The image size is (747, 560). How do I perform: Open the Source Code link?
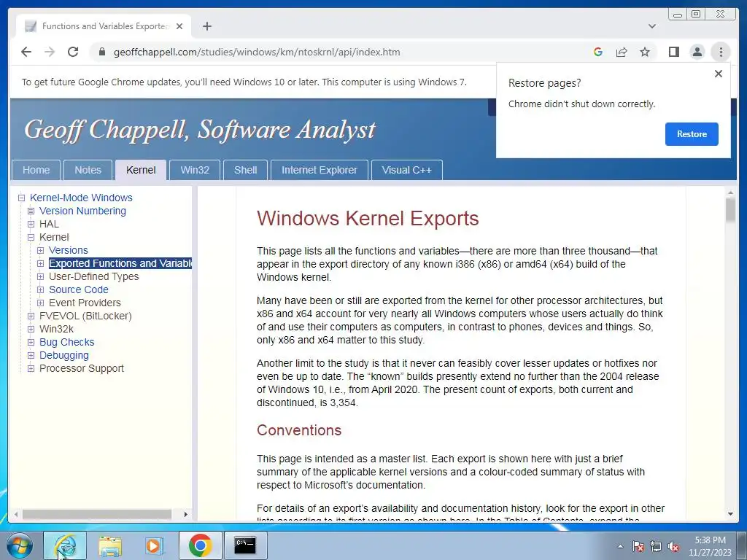click(x=79, y=289)
